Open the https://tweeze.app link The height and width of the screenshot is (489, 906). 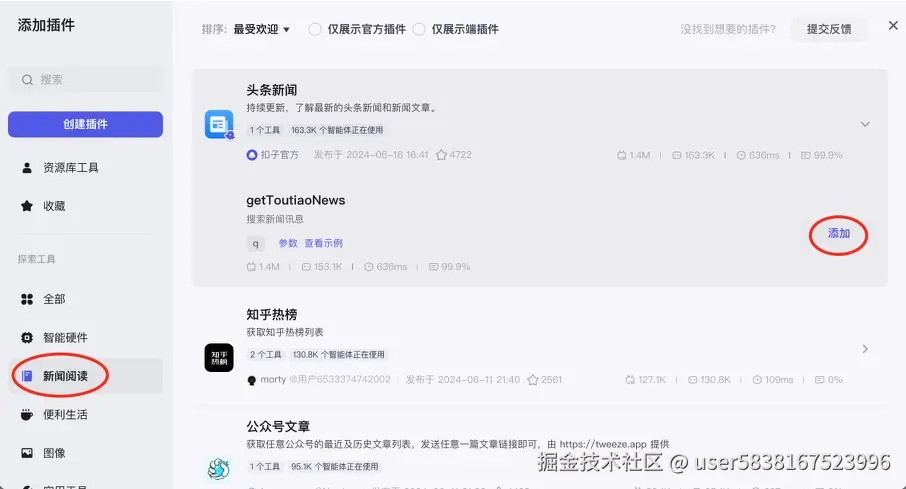click(x=603, y=444)
